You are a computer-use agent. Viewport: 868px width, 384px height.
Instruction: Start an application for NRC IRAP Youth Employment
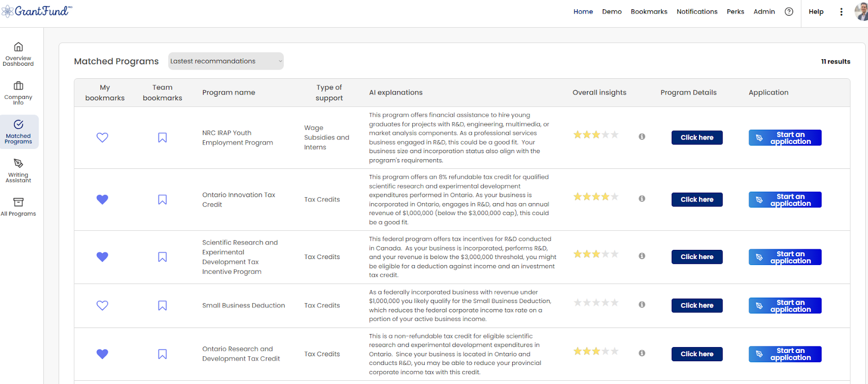785,138
